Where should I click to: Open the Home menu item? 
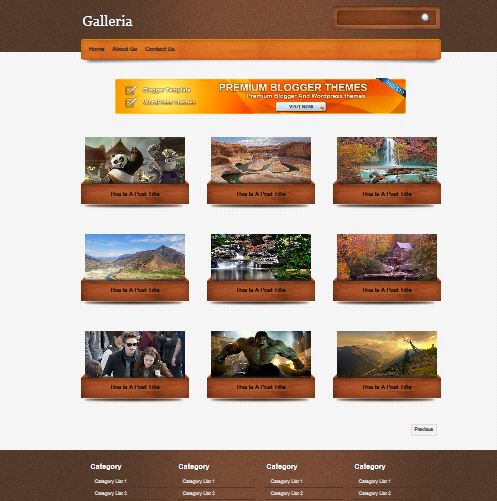[96, 49]
